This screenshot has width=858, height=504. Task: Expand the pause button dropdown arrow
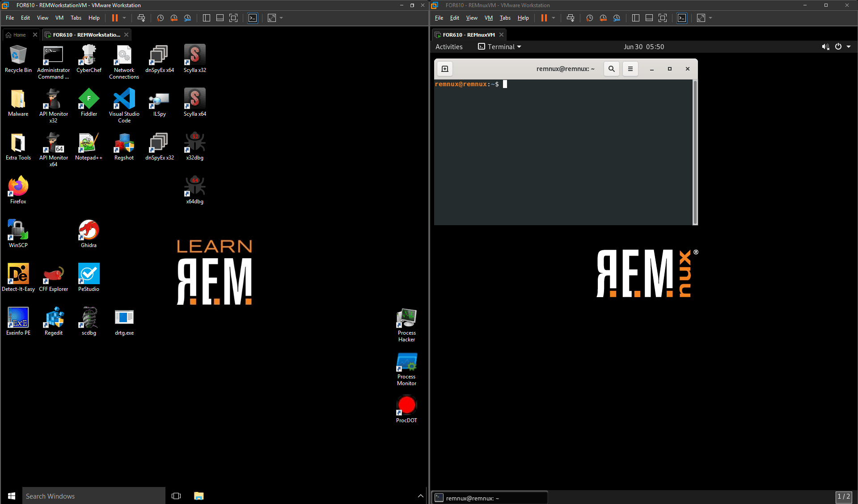tap(123, 18)
